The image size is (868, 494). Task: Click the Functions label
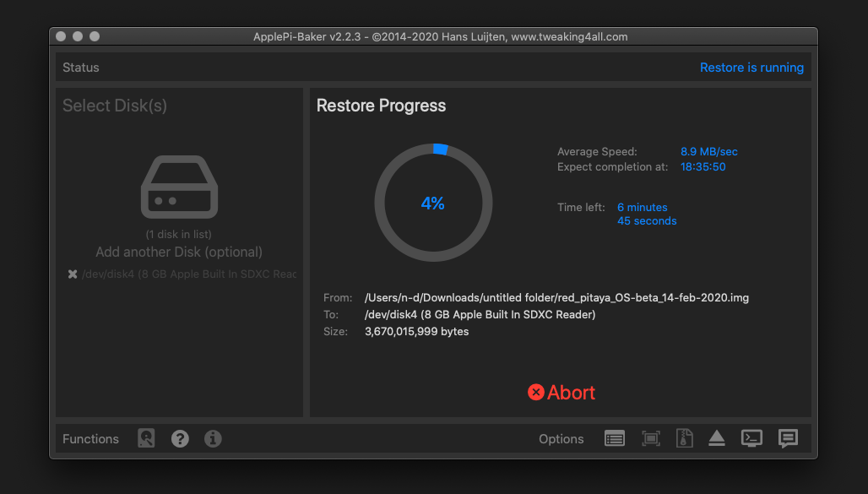coord(91,438)
